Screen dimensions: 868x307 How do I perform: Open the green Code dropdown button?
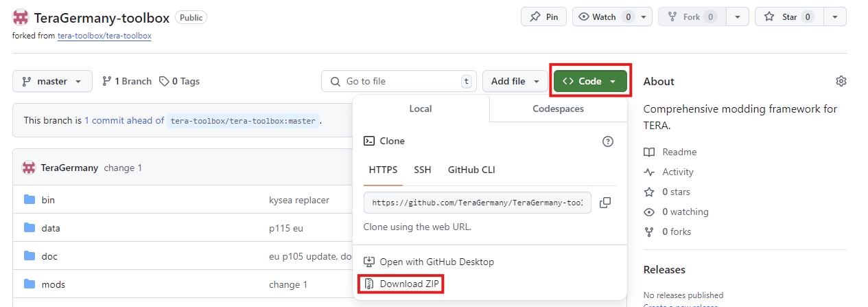590,81
